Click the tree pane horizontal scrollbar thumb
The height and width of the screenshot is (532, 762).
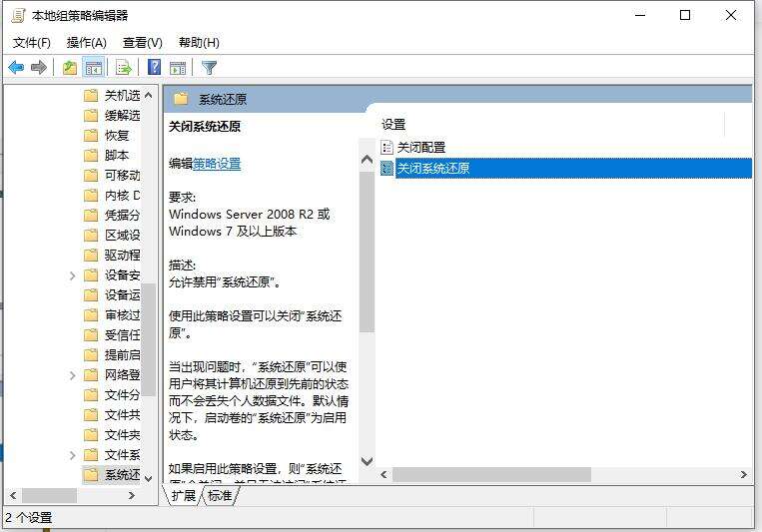[x=49, y=495]
